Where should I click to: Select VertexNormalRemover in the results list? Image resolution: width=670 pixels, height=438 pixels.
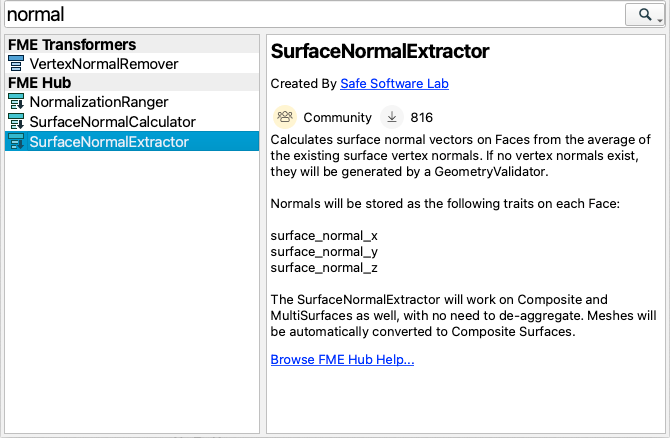pyautogui.click(x=132, y=64)
